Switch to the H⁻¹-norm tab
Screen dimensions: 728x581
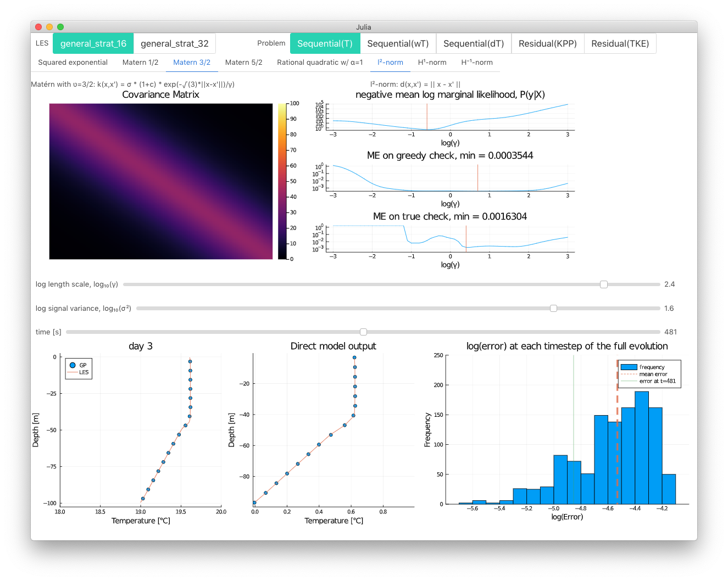[477, 63]
